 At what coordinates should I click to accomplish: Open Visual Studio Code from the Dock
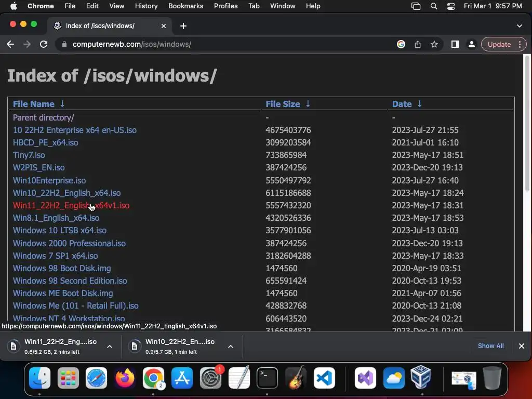click(324, 378)
